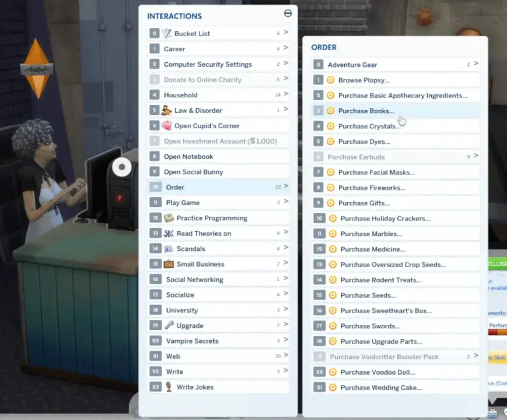
Task: Click the coin icon beside Purchase Swords
Action: coord(333,326)
